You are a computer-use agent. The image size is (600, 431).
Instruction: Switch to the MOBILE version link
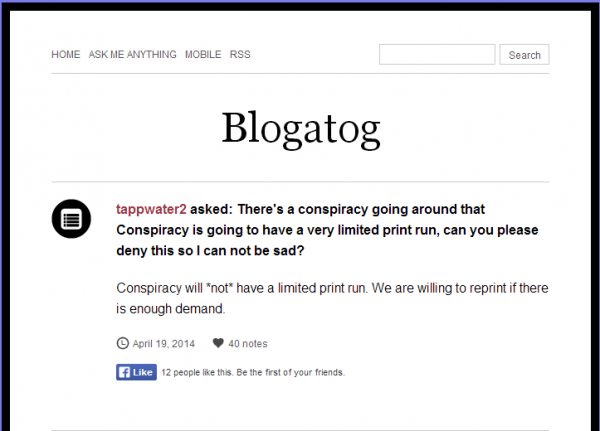[x=203, y=54]
